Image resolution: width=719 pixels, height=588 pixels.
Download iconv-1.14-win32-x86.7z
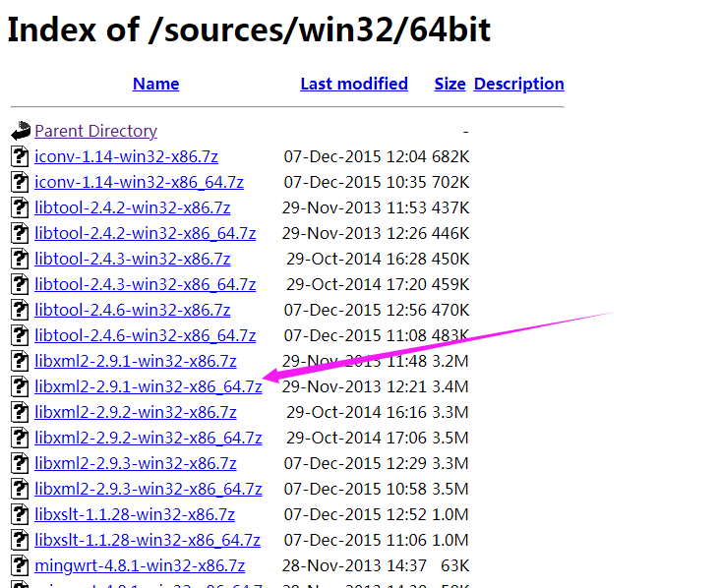[126, 156]
